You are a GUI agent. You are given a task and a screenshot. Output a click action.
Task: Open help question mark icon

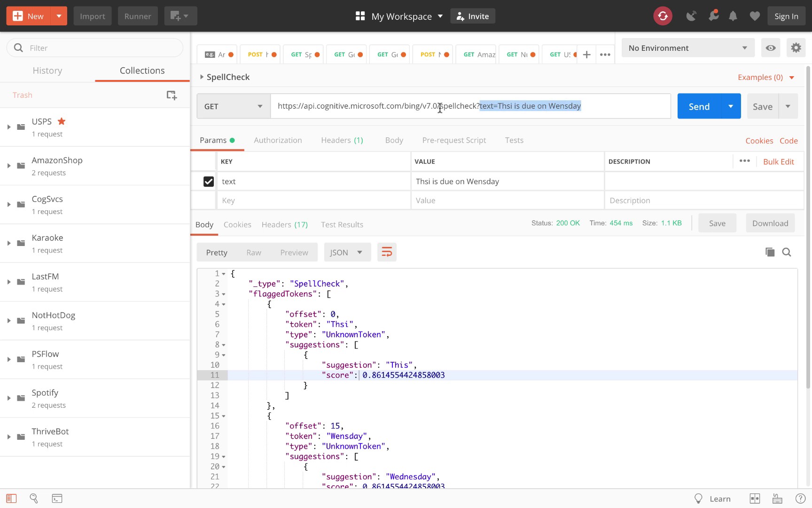800,499
